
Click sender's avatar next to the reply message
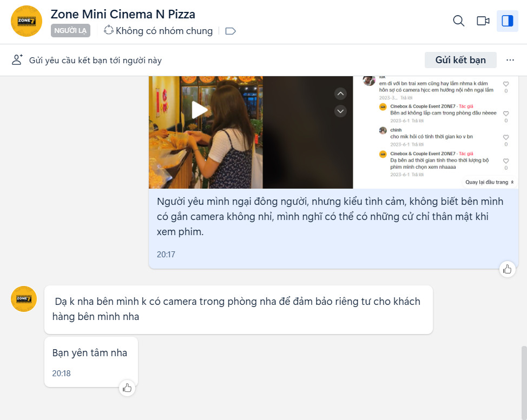point(24,299)
